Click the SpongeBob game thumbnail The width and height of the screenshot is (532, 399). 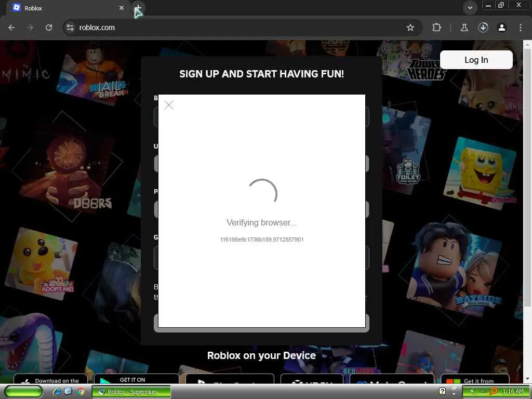tap(480, 172)
